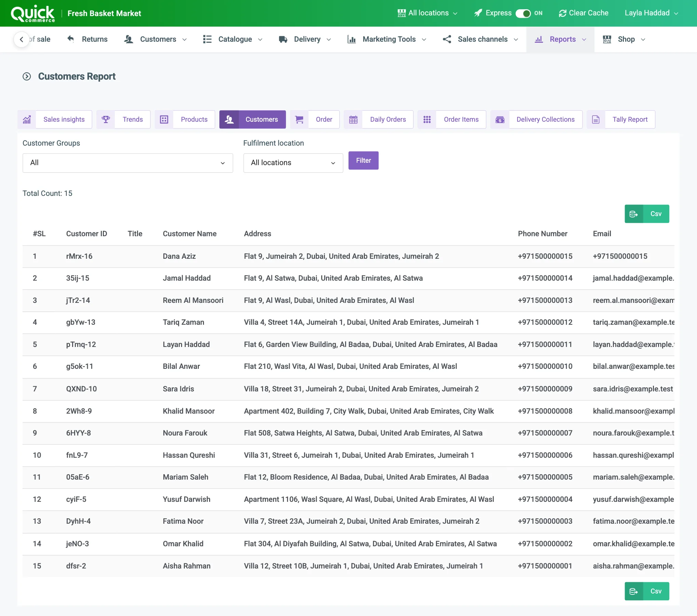Open the Marketing Tools dropdown
Screen dimensions: 697x616
click(387, 39)
